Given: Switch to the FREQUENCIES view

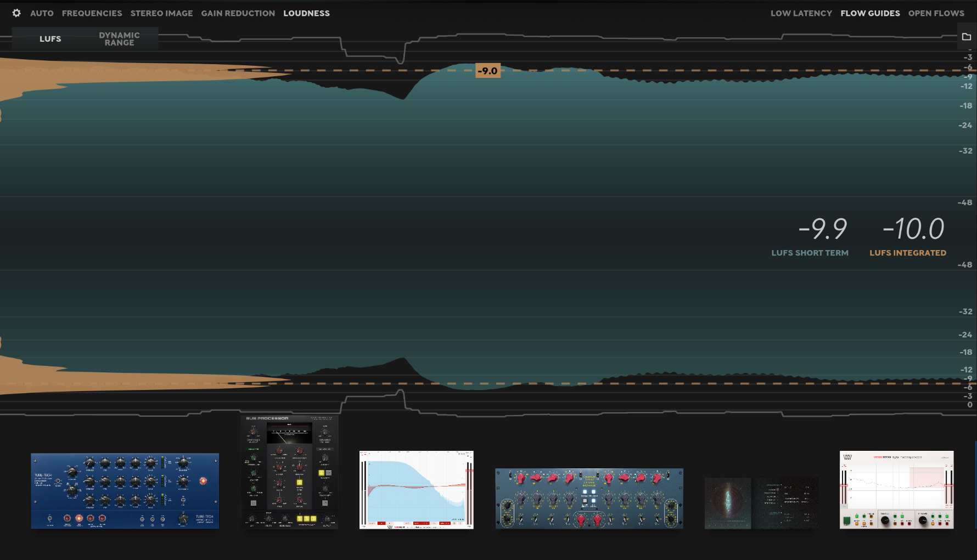Looking at the screenshot, I should (x=92, y=13).
